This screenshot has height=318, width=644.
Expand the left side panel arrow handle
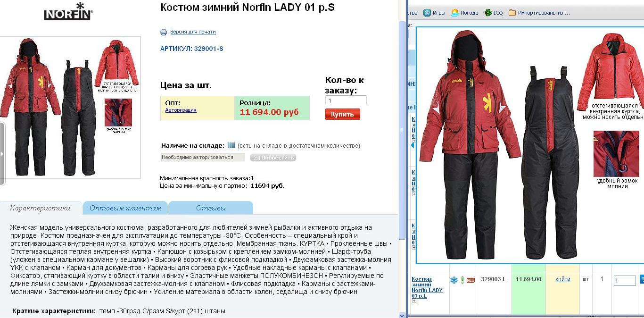(2, 154)
